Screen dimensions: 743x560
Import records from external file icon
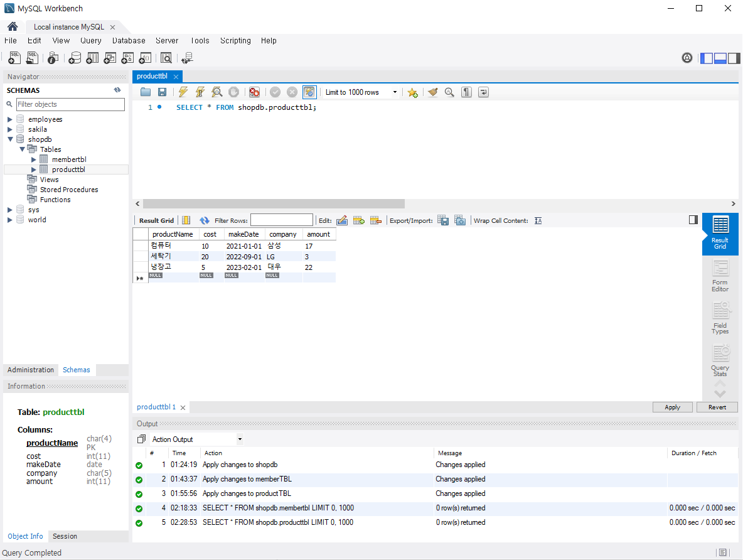click(460, 220)
